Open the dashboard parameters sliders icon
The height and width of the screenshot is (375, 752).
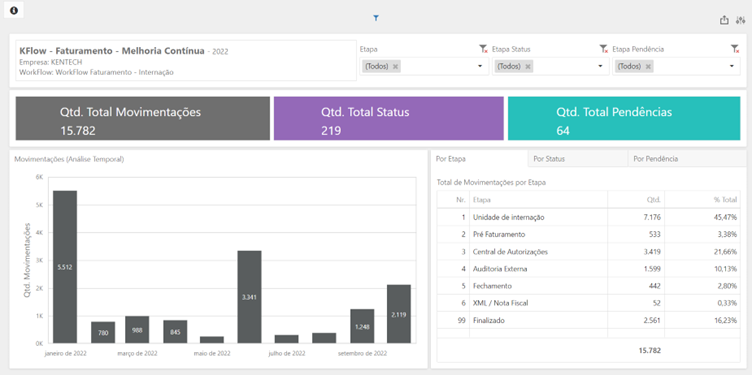(x=740, y=20)
